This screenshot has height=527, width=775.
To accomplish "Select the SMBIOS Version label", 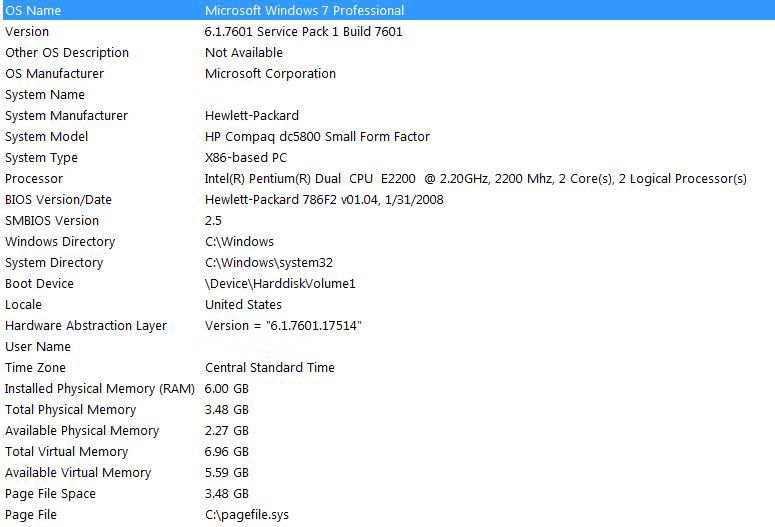I will [x=52, y=220].
